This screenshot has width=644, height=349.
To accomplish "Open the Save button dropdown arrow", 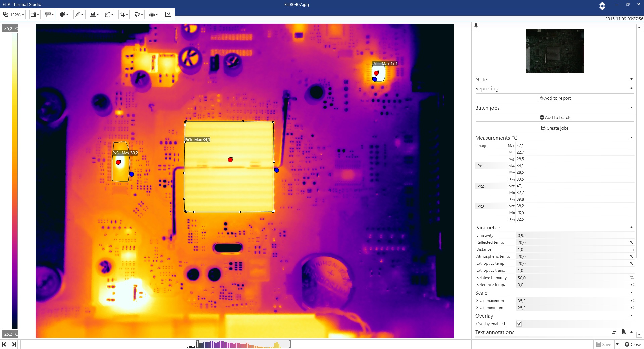I will 617,344.
